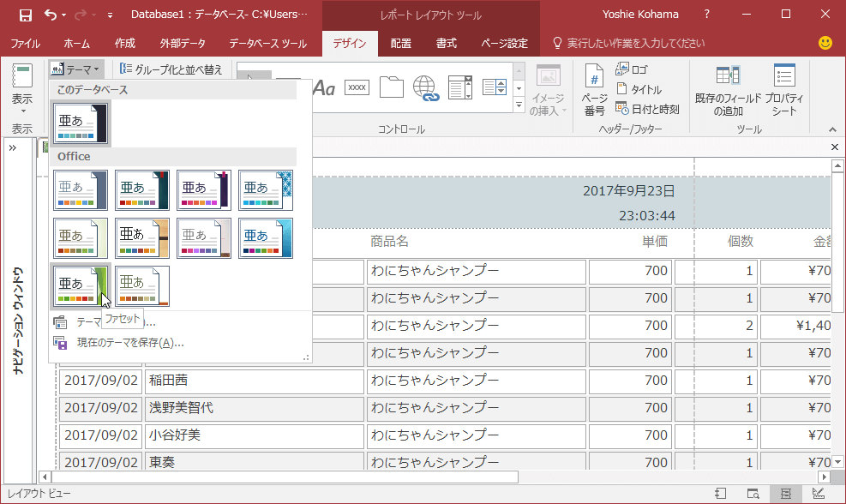The width and height of the screenshot is (846, 504).
Task: Insert a logo using ロゴ
Action: coord(632,69)
